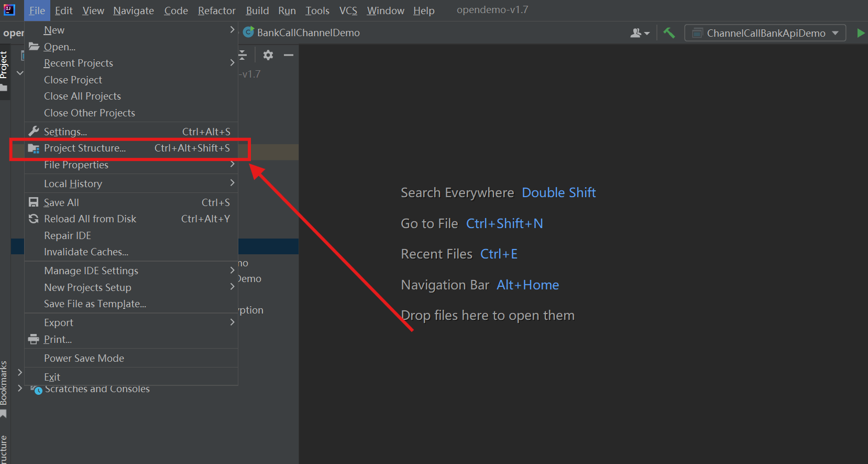This screenshot has width=868, height=464.
Task: Toggle Power Save Mode
Action: pyautogui.click(x=131, y=358)
